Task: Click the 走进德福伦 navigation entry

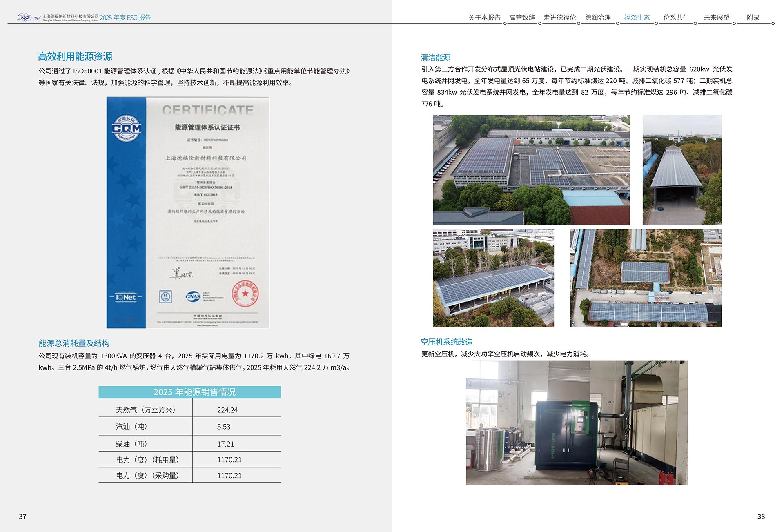Action: (x=560, y=17)
